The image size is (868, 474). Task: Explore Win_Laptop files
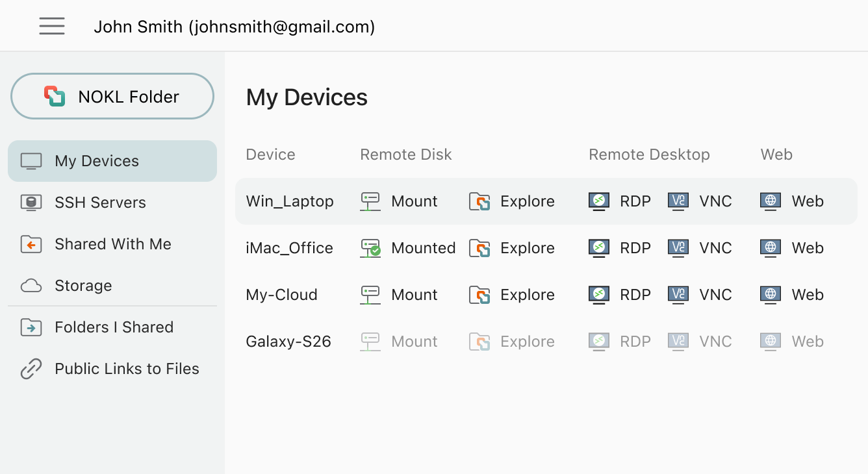click(x=528, y=201)
